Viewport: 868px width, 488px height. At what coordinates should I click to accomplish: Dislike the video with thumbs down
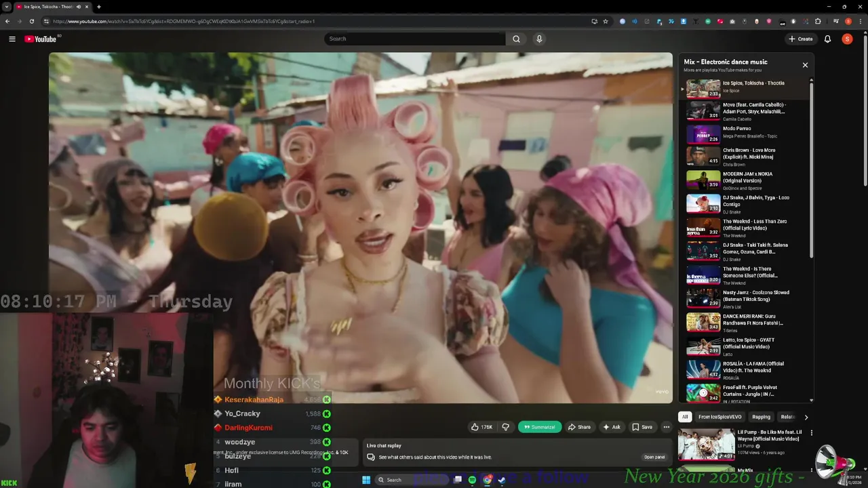(505, 427)
